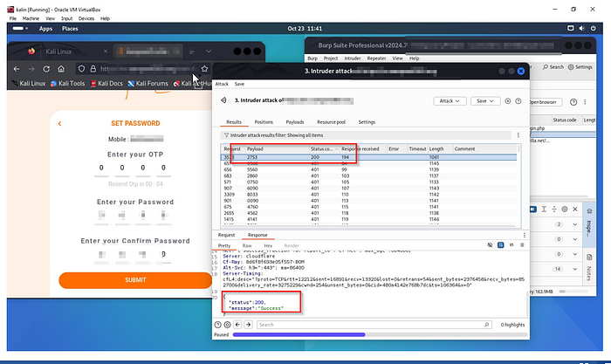Open Firefox tab list dropdown chevron
This screenshot has width=611, height=364.
tap(209, 51)
